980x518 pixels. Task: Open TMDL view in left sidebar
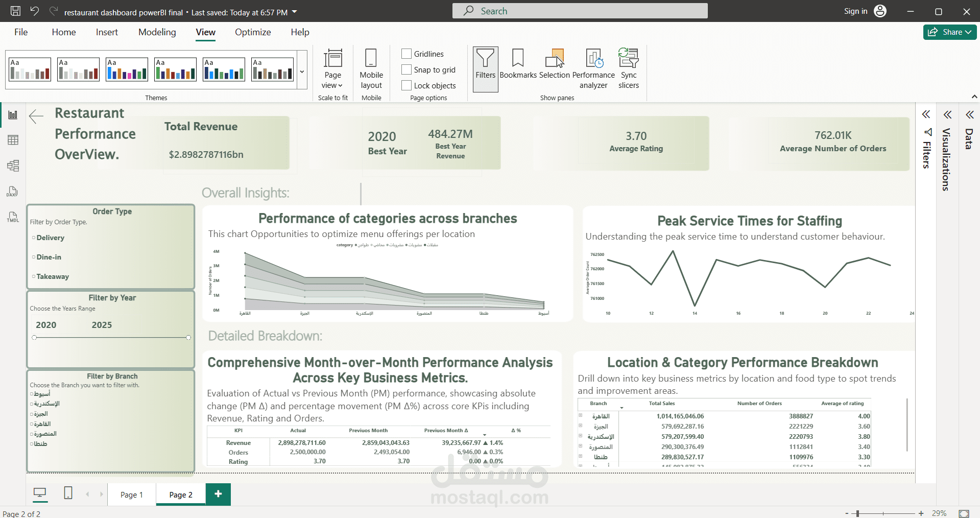(x=13, y=217)
